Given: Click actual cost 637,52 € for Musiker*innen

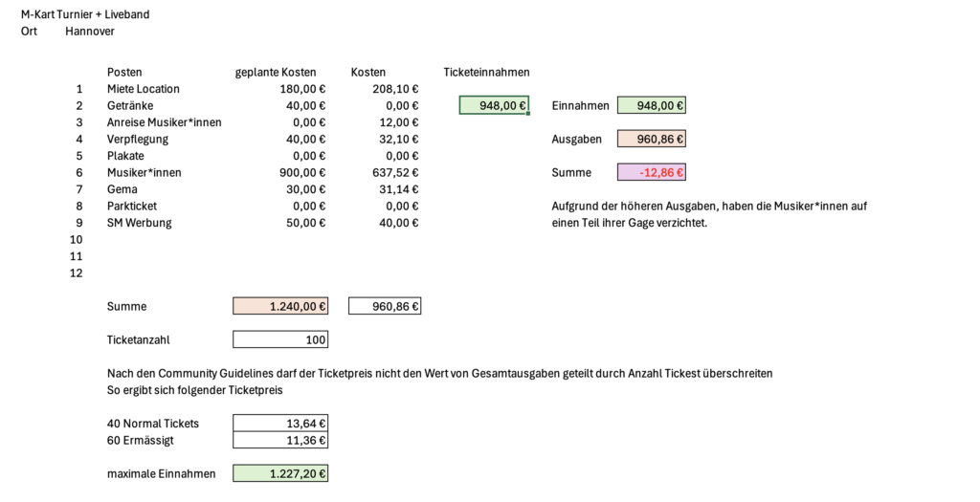Looking at the screenshot, I should pyautogui.click(x=395, y=173).
